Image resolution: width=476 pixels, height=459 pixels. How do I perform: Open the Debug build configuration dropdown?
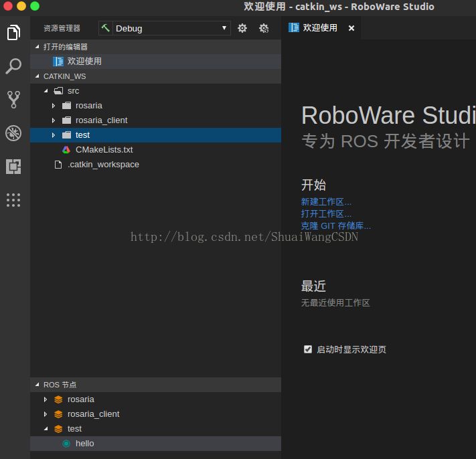click(x=165, y=28)
